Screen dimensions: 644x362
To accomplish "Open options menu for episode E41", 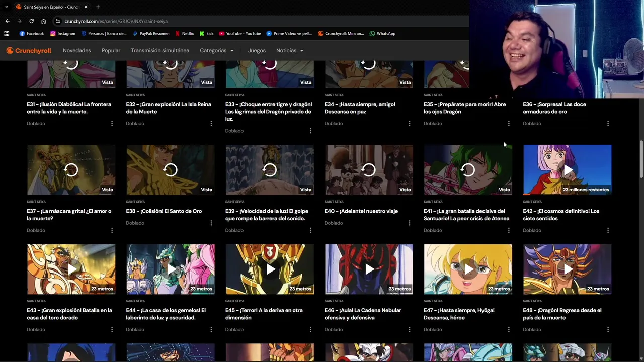I will click(508, 230).
